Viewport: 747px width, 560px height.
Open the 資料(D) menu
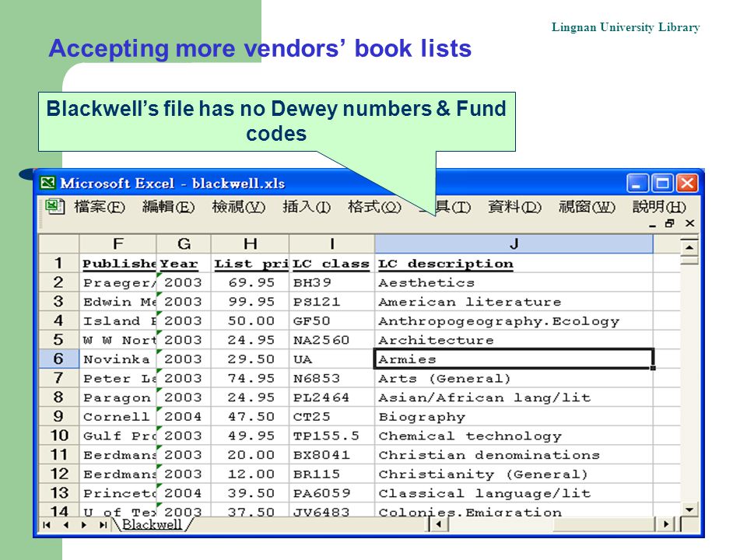[514, 207]
